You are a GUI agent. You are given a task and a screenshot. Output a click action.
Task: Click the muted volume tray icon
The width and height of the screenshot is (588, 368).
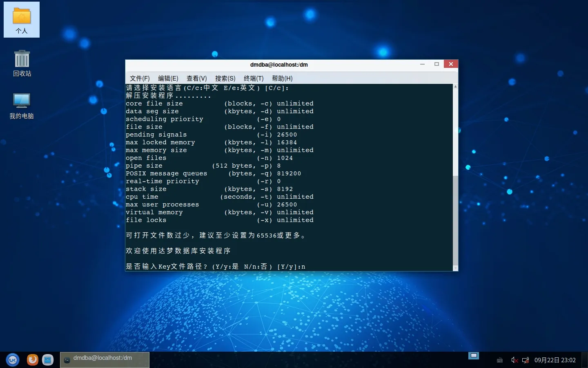pyautogui.click(x=514, y=360)
